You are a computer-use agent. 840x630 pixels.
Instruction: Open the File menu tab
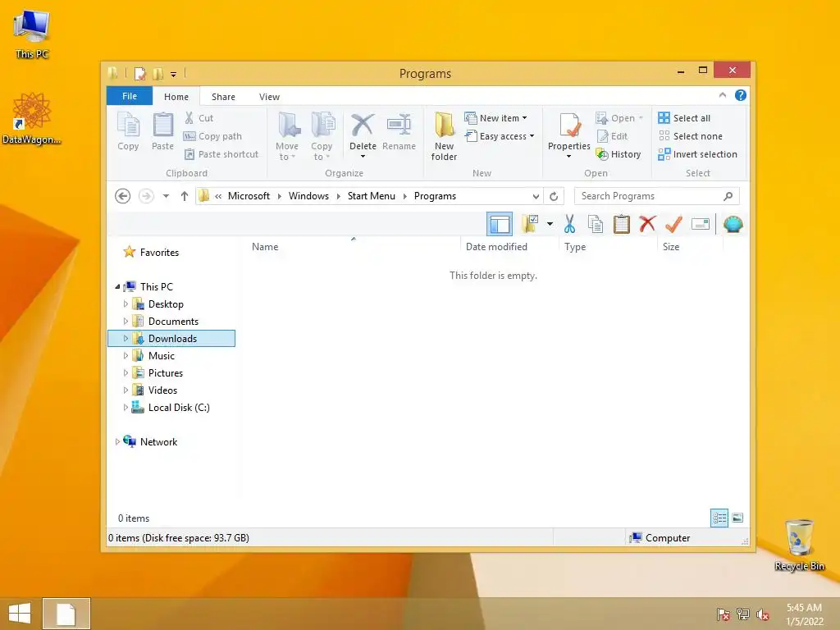pos(130,96)
